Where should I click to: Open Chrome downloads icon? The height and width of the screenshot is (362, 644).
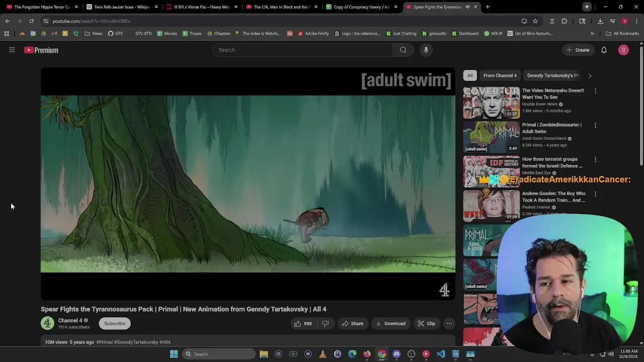[x=600, y=21]
